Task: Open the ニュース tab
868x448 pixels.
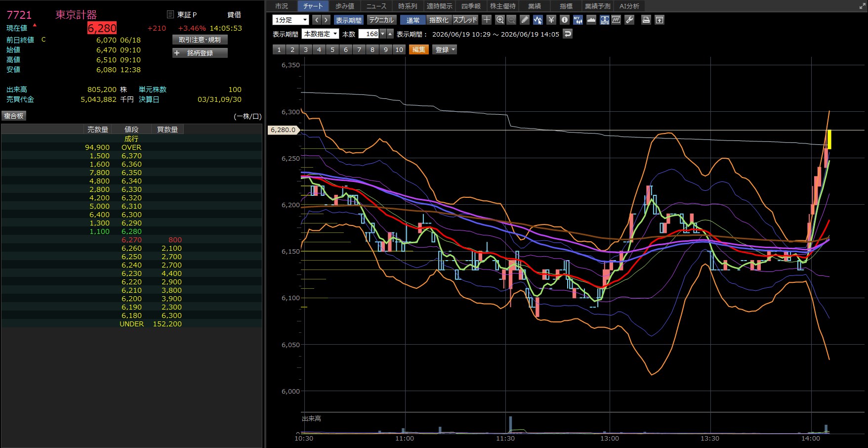Action: click(376, 6)
